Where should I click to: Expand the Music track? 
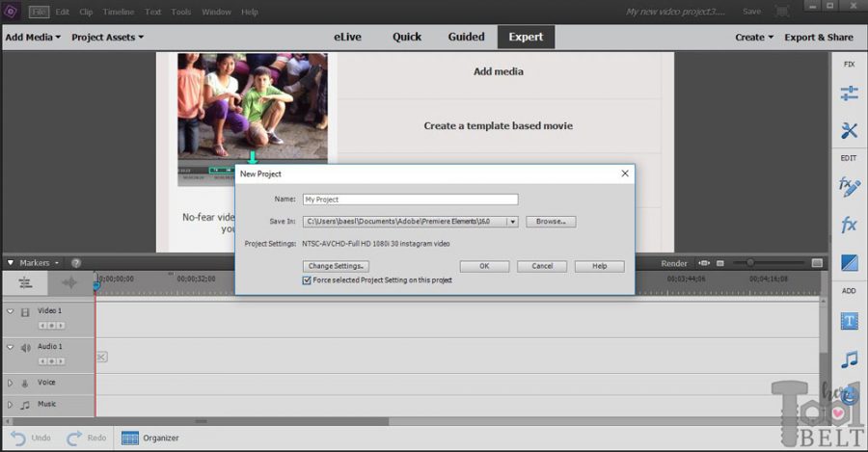10,405
